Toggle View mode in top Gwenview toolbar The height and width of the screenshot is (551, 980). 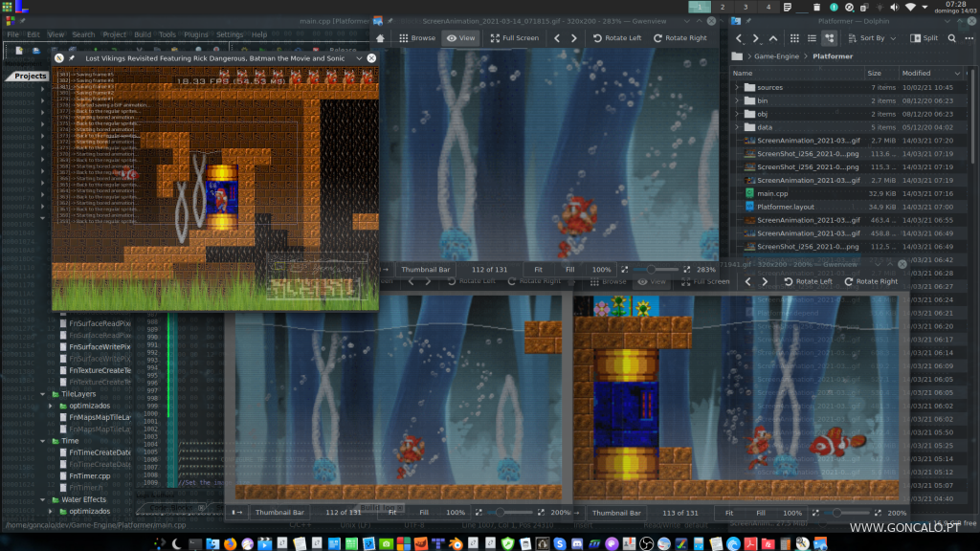point(460,38)
